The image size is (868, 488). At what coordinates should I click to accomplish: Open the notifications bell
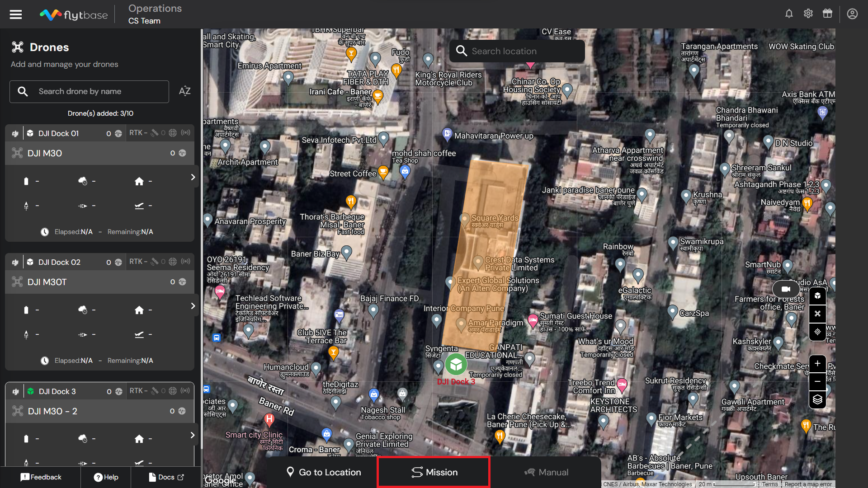tap(789, 14)
